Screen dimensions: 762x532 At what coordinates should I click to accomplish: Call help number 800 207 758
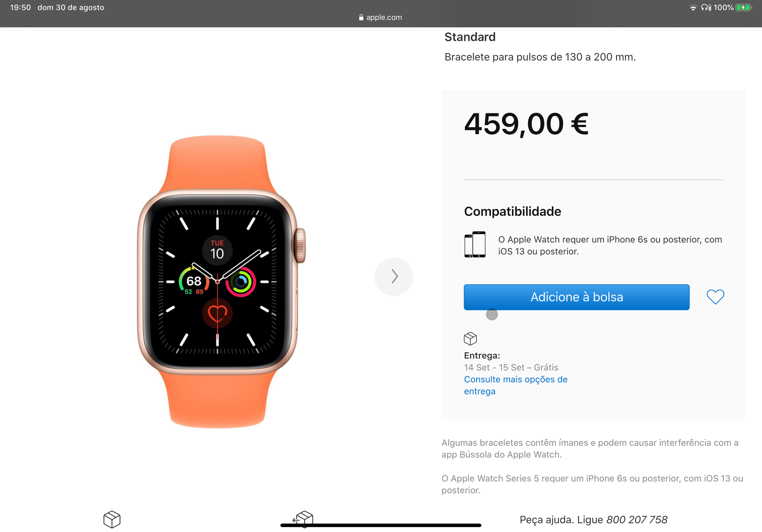pyautogui.click(x=637, y=520)
